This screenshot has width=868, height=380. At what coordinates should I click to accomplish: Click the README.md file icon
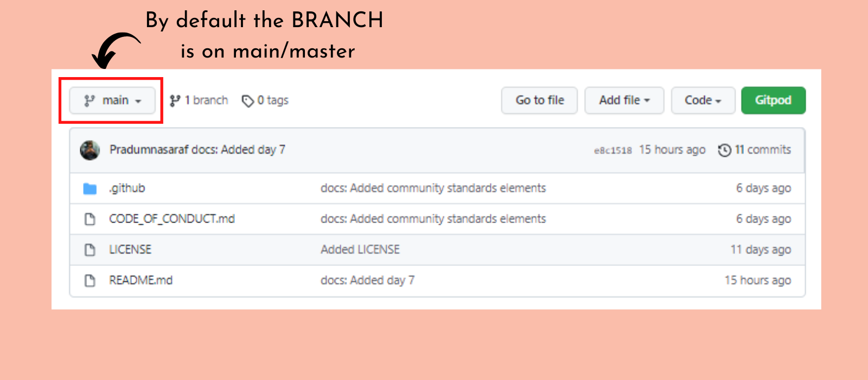(x=90, y=281)
